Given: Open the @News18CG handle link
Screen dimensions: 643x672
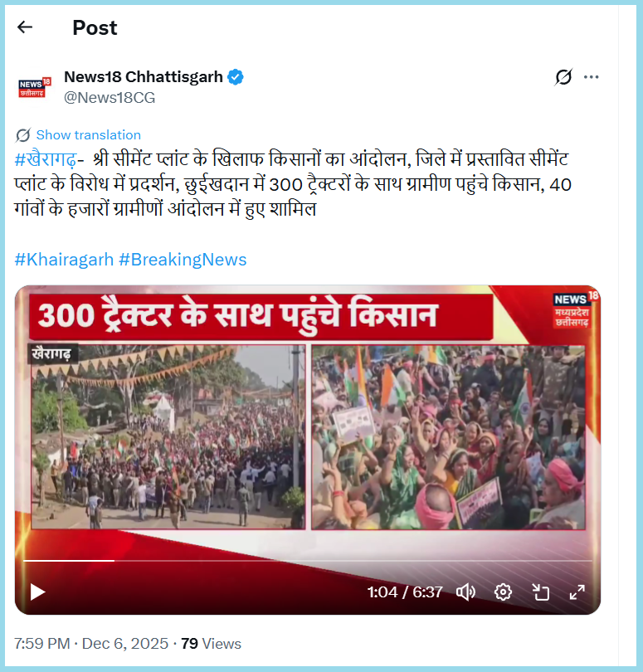Looking at the screenshot, I should (x=110, y=98).
